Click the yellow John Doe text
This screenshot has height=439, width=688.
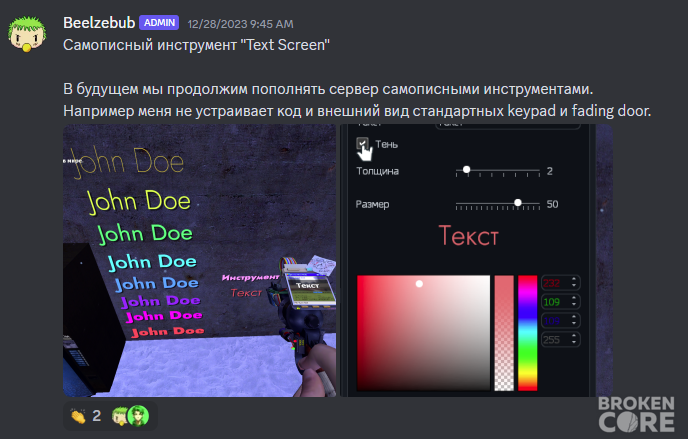click(x=140, y=201)
